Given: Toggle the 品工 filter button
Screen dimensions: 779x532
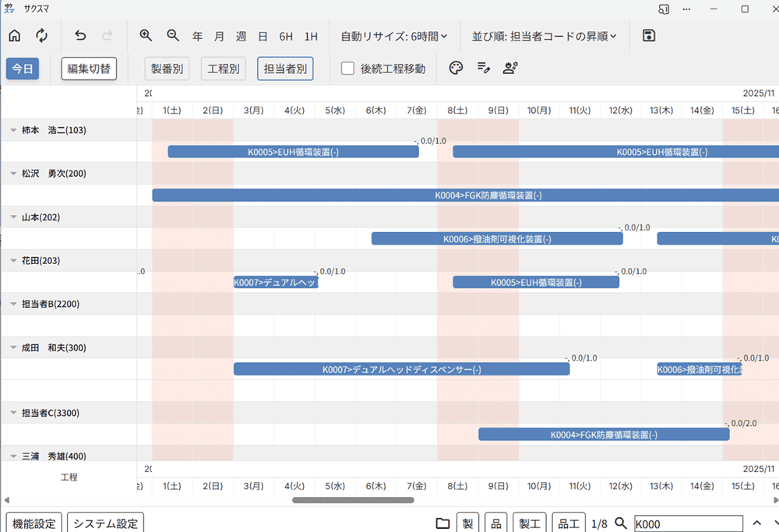Looking at the screenshot, I should tap(568, 523).
